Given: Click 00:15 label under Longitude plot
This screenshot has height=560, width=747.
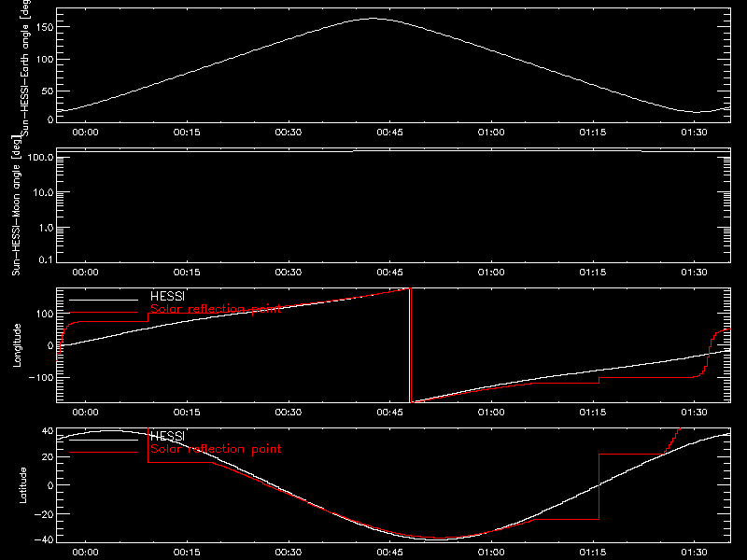Looking at the screenshot, I should tap(187, 413).
